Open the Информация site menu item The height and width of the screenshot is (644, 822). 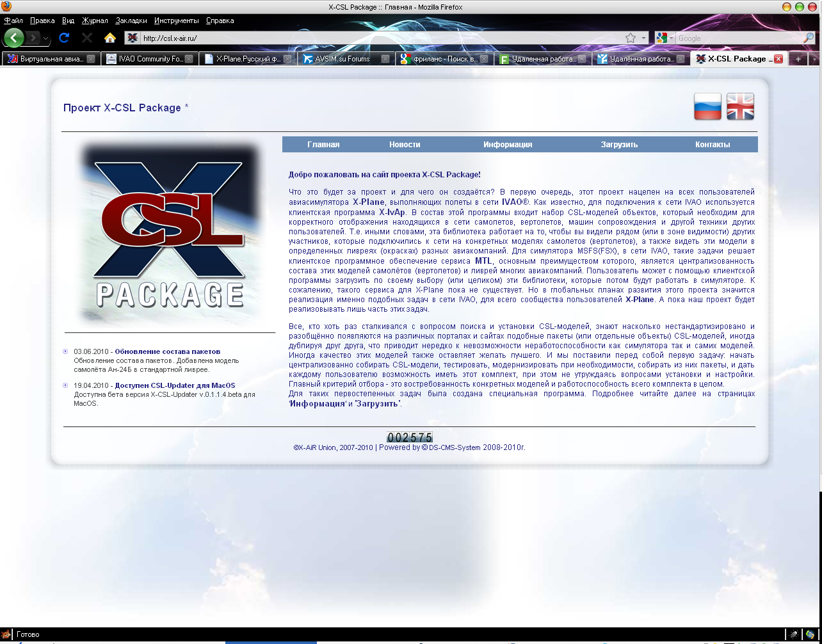(x=508, y=145)
